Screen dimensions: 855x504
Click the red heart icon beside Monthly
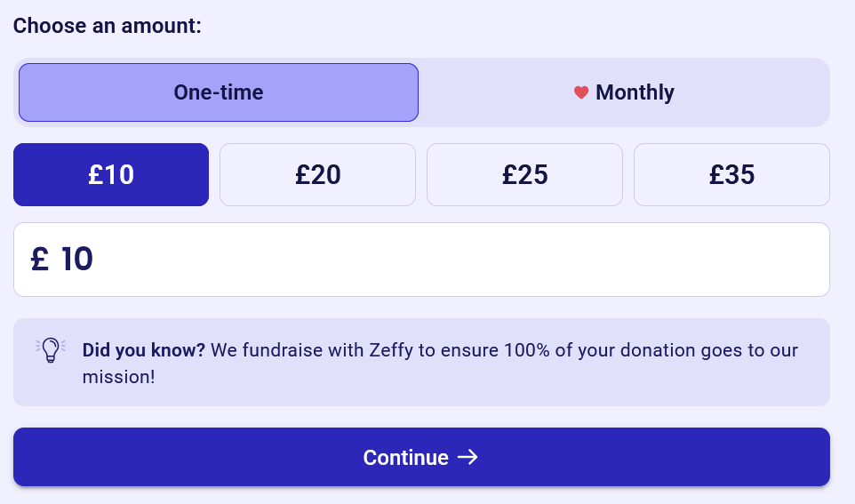[x=581, y=92]
